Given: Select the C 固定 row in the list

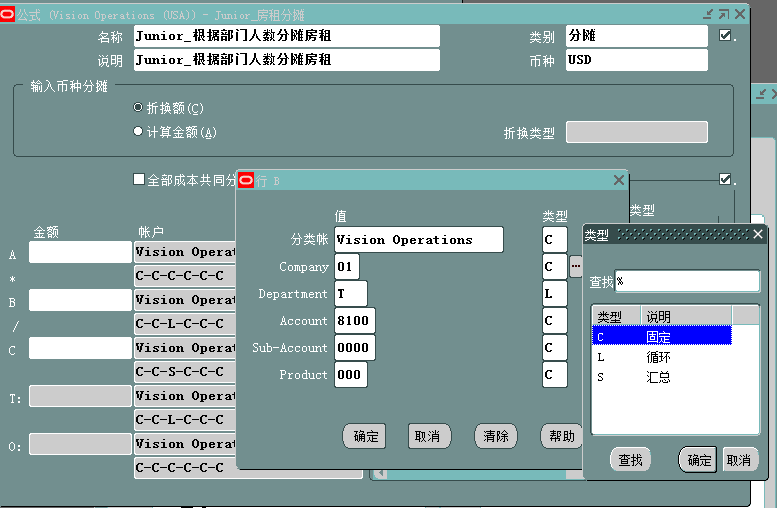Looking at the screenshot, I should (x=662, y=337).
